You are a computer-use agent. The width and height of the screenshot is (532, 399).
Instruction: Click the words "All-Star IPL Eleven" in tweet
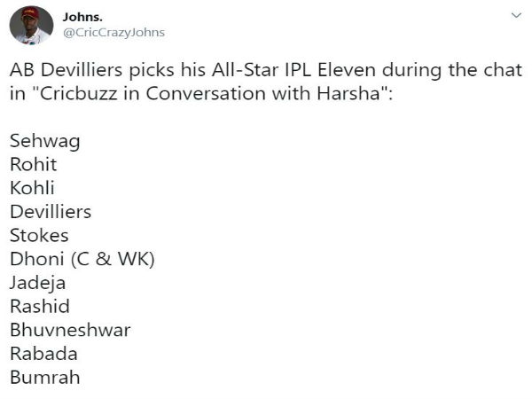click(293, 70)
